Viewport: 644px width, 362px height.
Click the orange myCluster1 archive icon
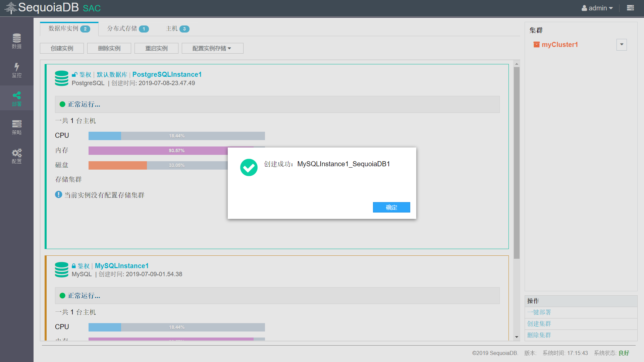pyautogui.click(x=537, y=45)
